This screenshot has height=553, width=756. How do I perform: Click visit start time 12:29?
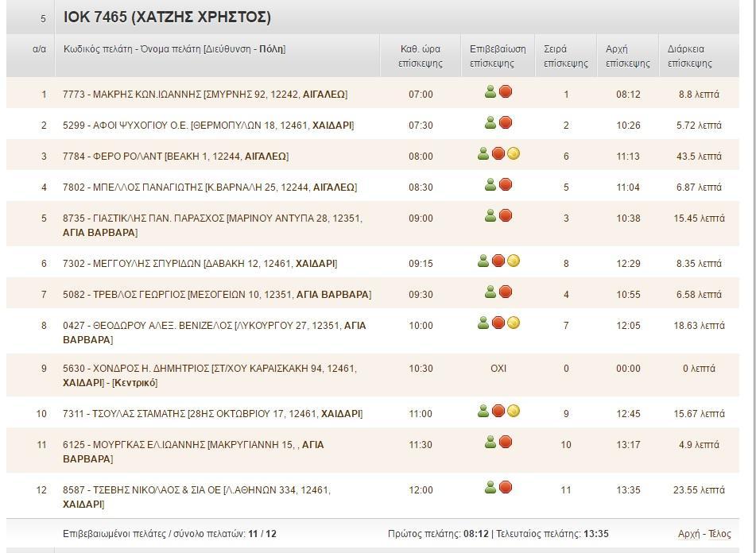click(x=628, y=264)
